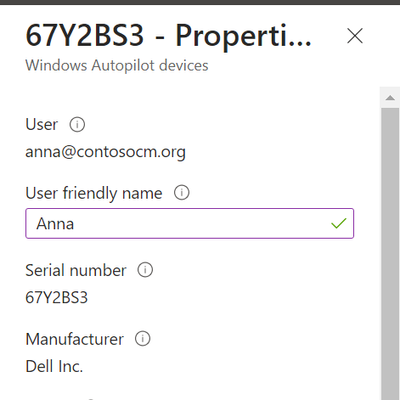Viewport: 400px width, 400px height.
Task: Click the Dell Inc. manufacturer value
Action: click(x=54, y=366)
